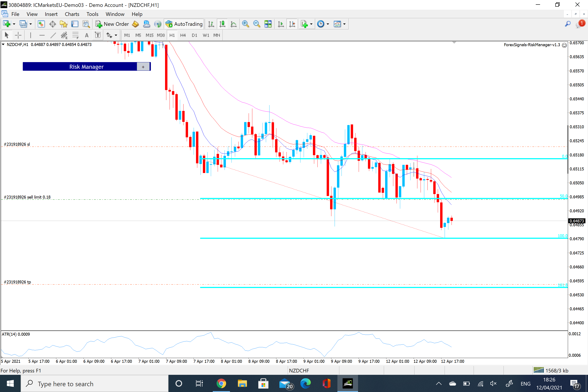Select the D1 timeframe
This screenshot has height=392, width=588.
click(x=194, y=35)
